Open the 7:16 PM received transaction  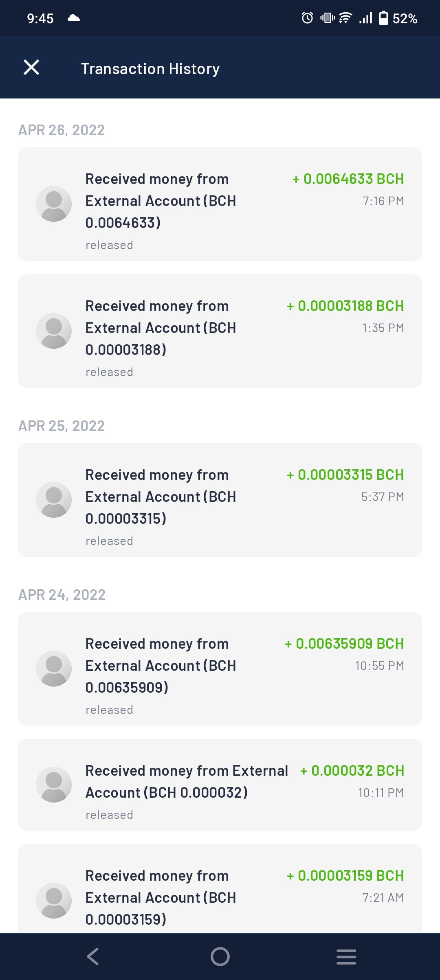220,204
